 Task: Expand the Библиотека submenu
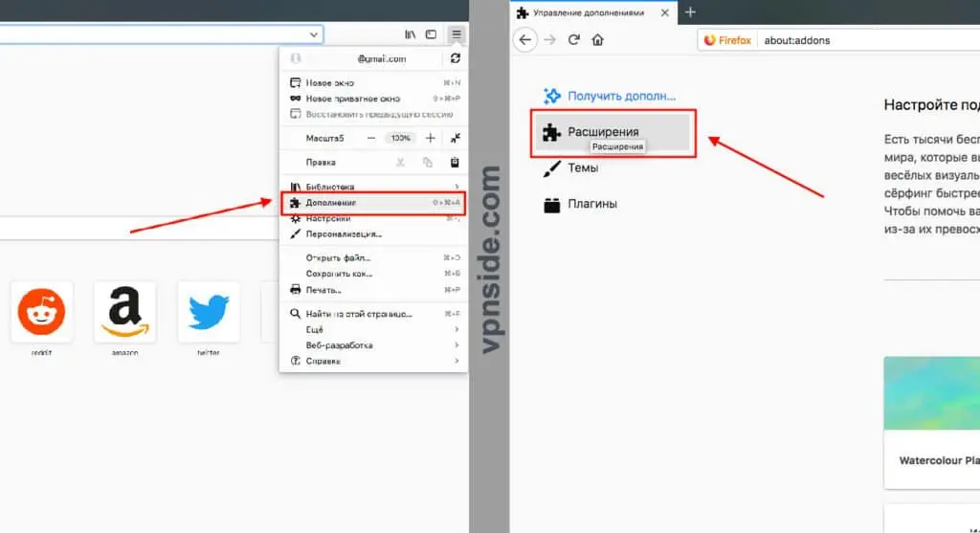click(373, 187)
